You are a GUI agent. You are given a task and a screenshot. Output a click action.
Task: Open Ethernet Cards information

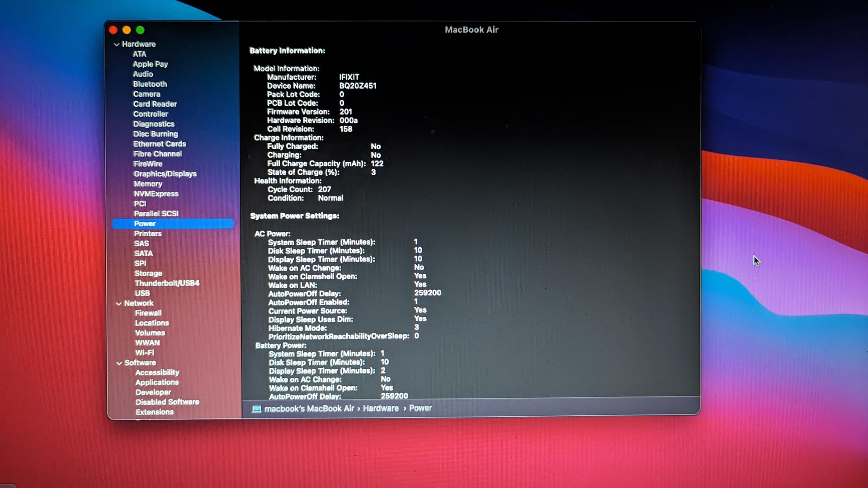click(x=160, y=144)
